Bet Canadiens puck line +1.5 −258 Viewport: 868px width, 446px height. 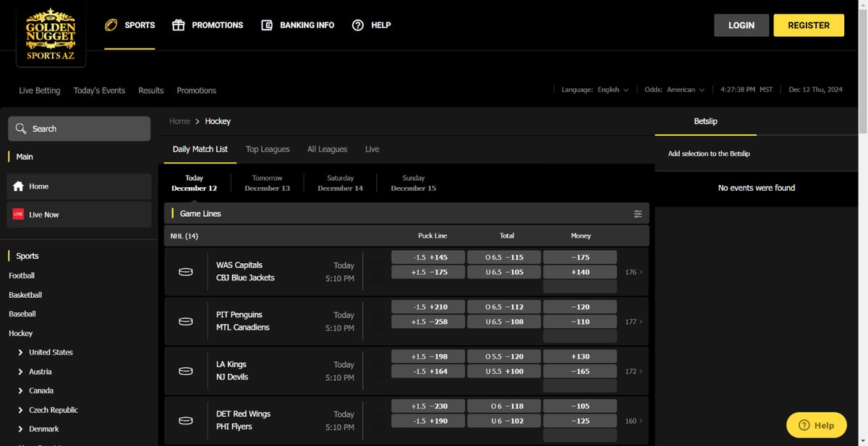(428, 322)
